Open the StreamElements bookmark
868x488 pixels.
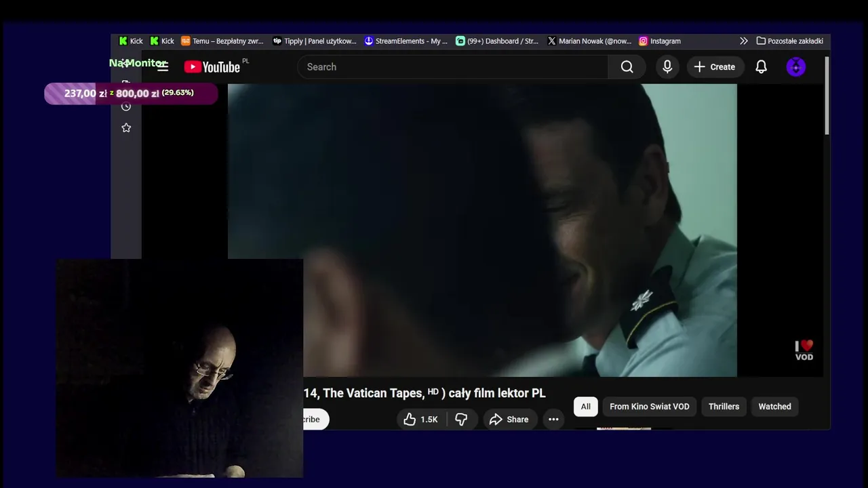point(406,41)
